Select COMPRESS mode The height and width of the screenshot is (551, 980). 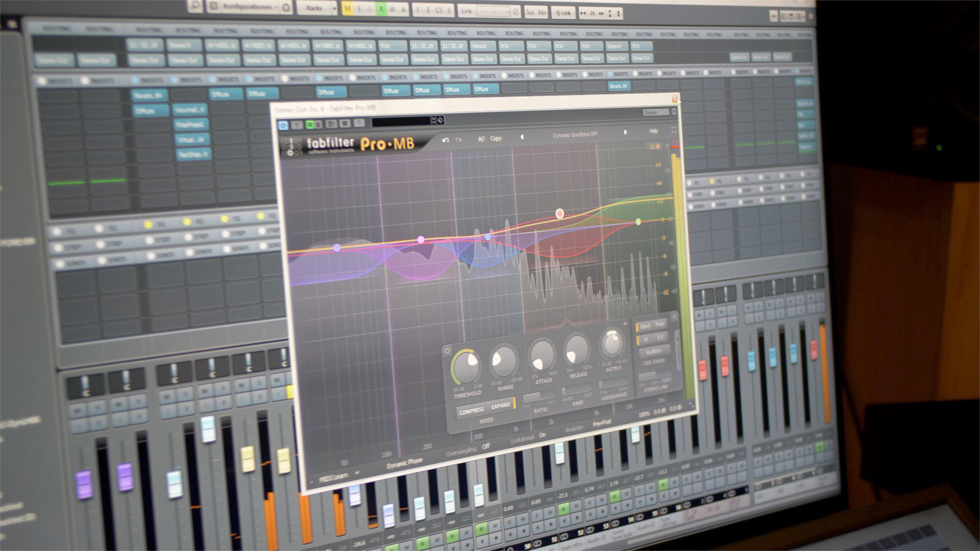pyautogui.click(x=471, y=411)
